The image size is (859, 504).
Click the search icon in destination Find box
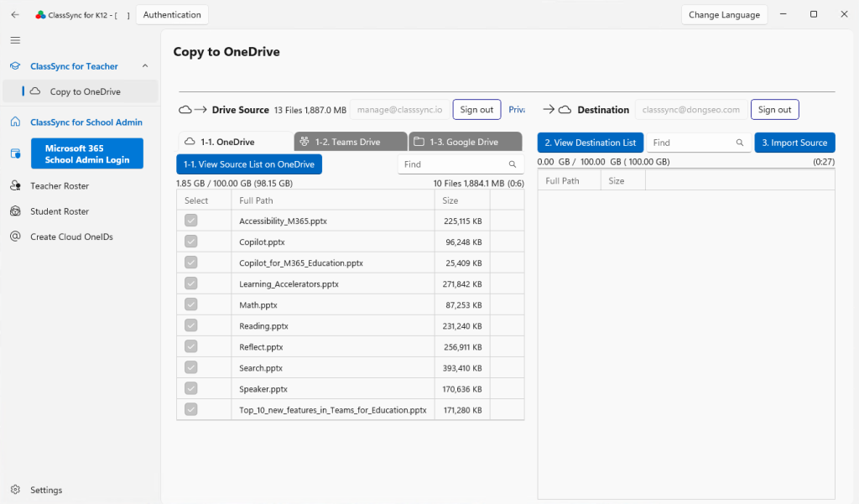pos(740,143)
